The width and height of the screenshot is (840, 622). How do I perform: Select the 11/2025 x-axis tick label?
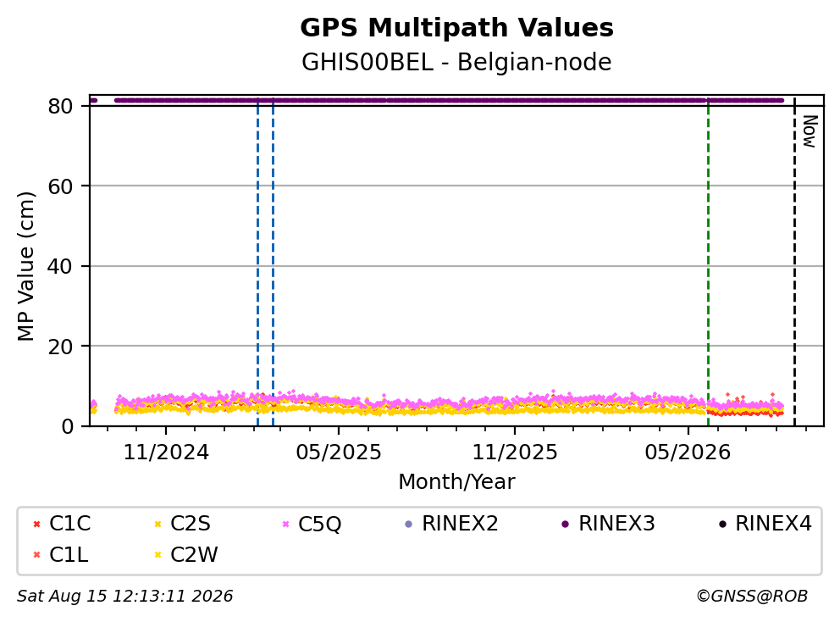pos(514,453)
